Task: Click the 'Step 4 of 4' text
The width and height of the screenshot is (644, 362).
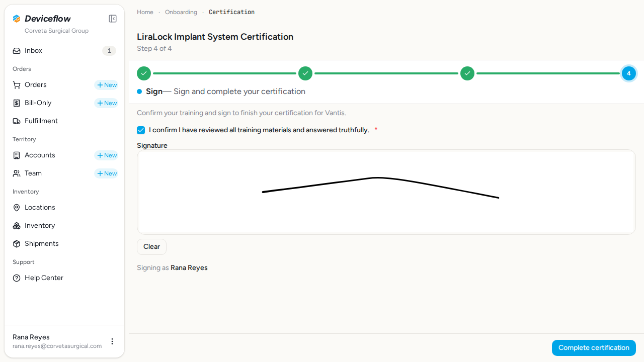Action: [154, 49]
